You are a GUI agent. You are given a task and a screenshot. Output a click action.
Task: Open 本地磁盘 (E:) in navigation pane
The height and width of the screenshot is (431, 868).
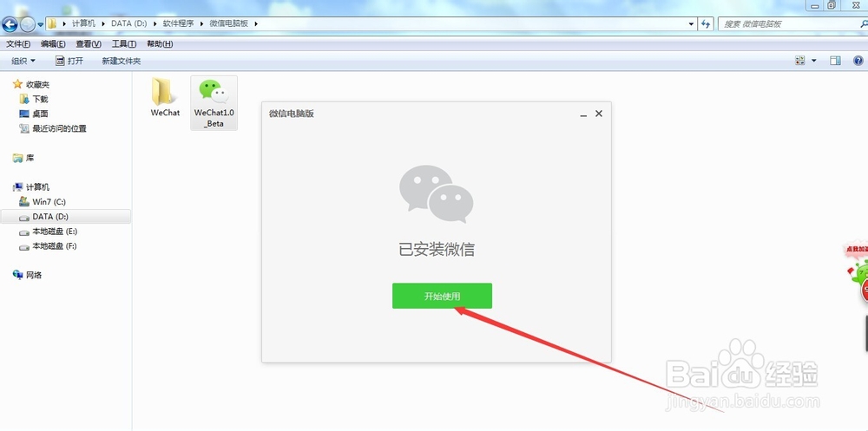(48, 232)
